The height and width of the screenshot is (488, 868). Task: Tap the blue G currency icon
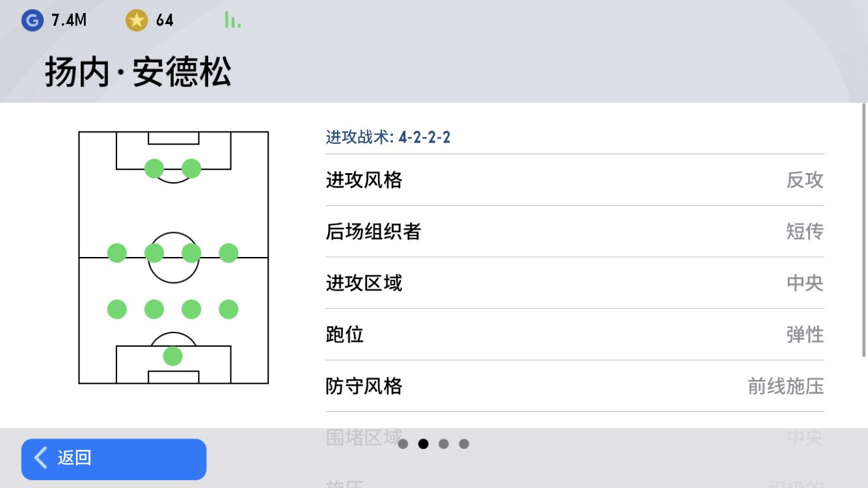[x=32, y=20]
